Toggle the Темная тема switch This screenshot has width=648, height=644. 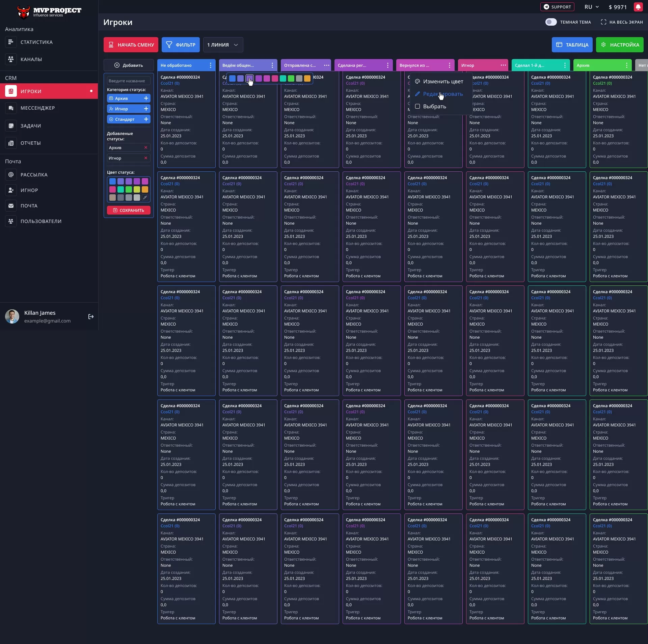click(x=551, y=22)
